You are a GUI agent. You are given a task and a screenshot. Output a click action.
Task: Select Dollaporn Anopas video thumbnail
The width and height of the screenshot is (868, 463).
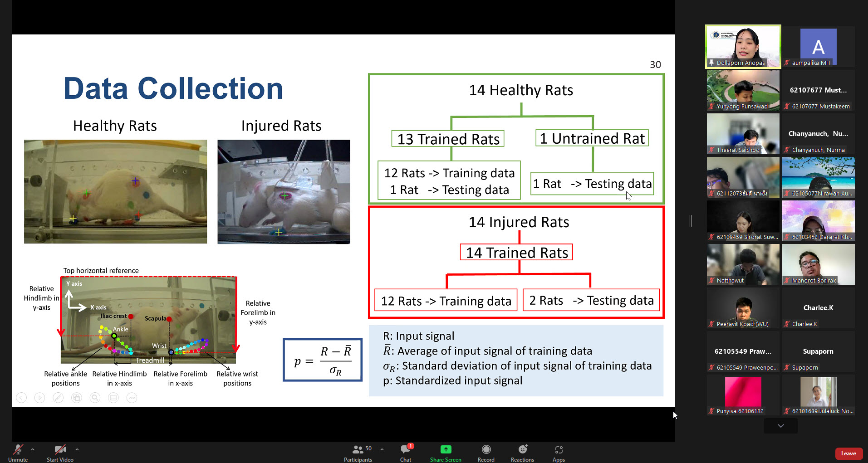pos(743,46)
